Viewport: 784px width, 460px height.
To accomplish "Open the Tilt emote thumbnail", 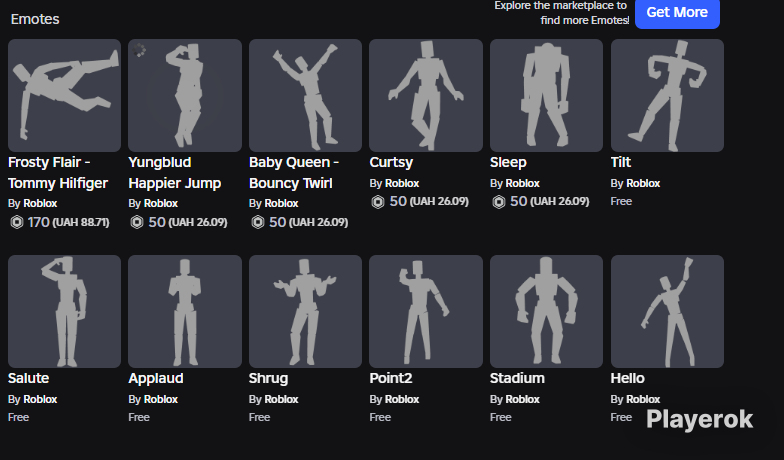I will pos(667,96).
